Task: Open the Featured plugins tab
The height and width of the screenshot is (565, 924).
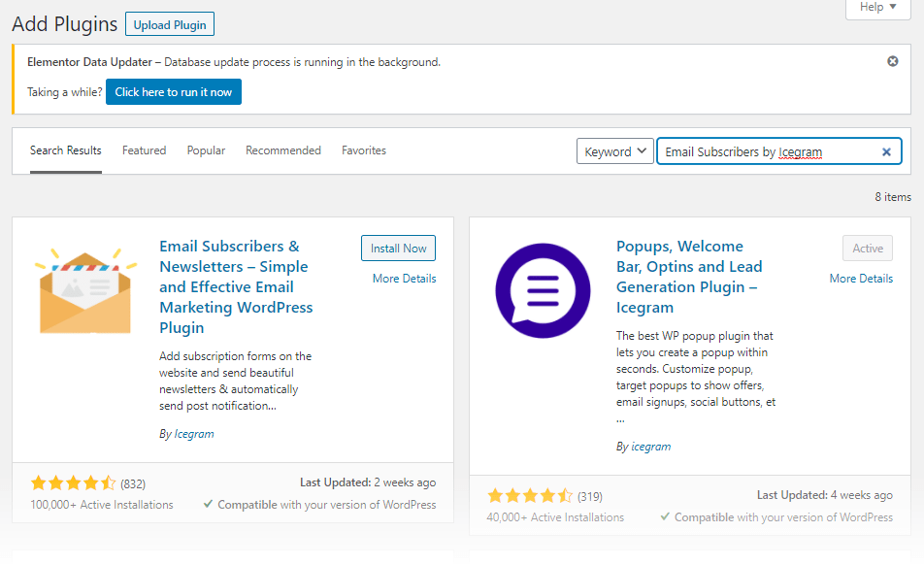Action: [x=145, y=150]
